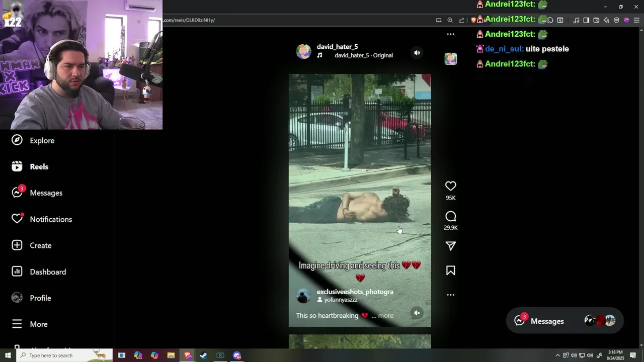
Task: Open the browser profile avatar icon in toolbar
Action: point(626,20)
